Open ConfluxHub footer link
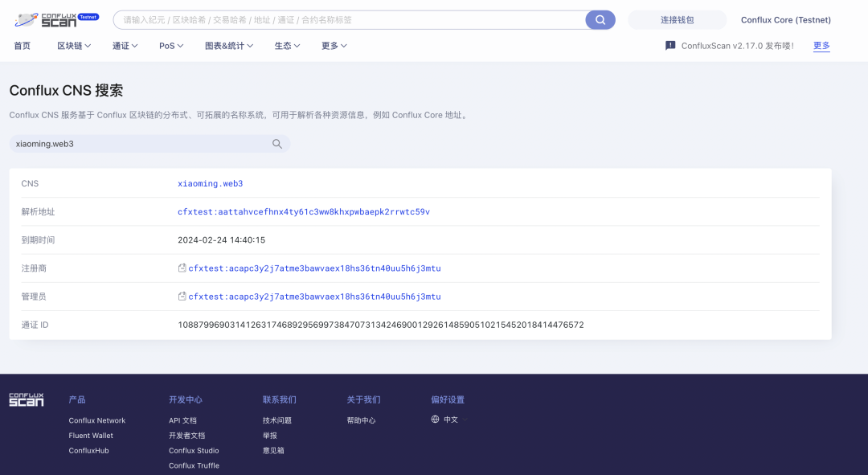The height and width of the screenshot is (475, 868). pyautogui.click(x=88, y=450)
